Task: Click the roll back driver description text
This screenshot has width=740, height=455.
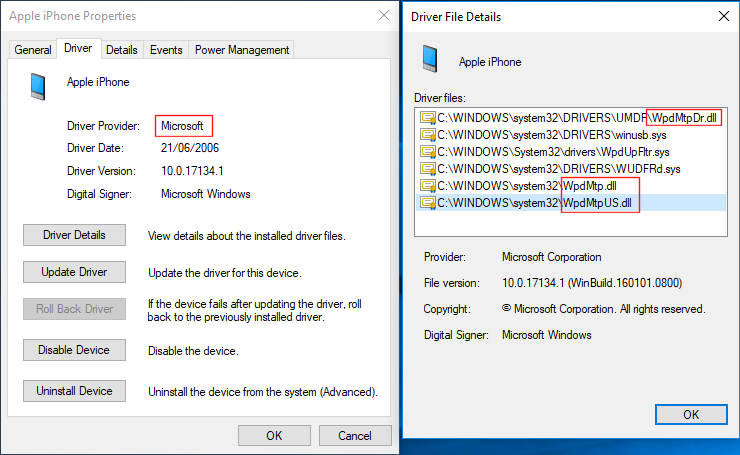Action: click(255, 311)
